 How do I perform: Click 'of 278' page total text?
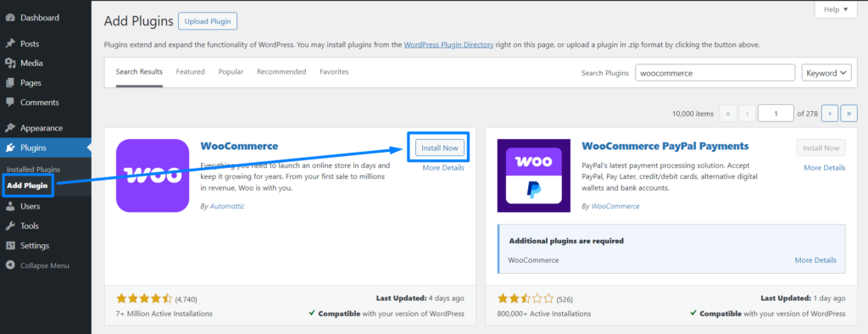[x=808, y=114]
